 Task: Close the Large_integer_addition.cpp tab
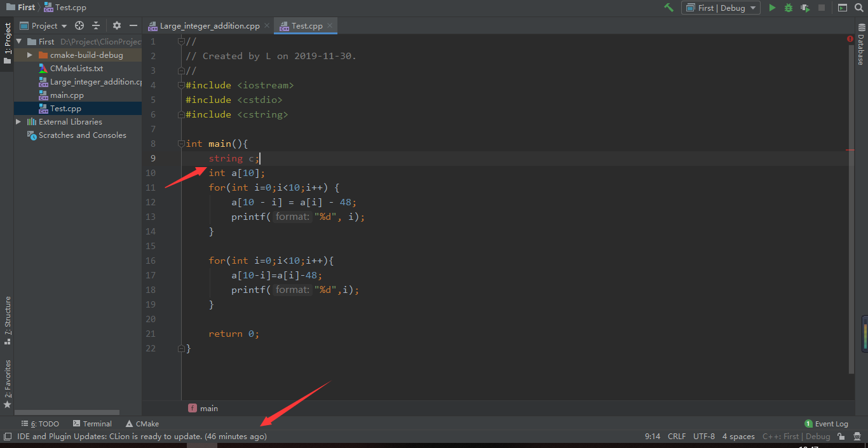point(267,26)
